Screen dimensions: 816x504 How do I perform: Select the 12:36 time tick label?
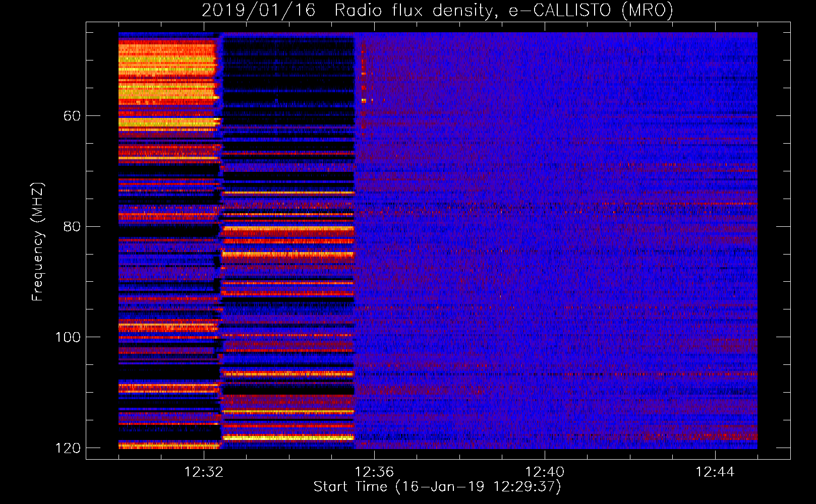pos(374,472)
